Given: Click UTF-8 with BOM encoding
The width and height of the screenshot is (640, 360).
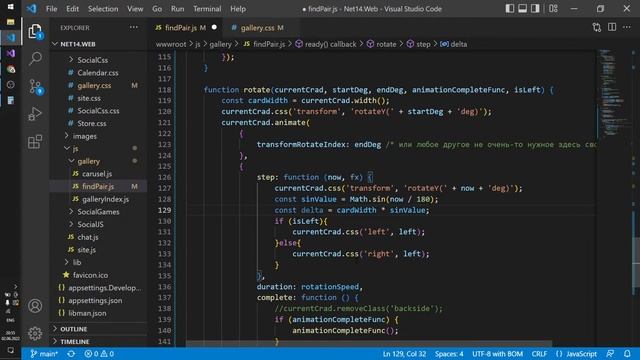Looking at the screenshot, I should [x=497, y=354].
